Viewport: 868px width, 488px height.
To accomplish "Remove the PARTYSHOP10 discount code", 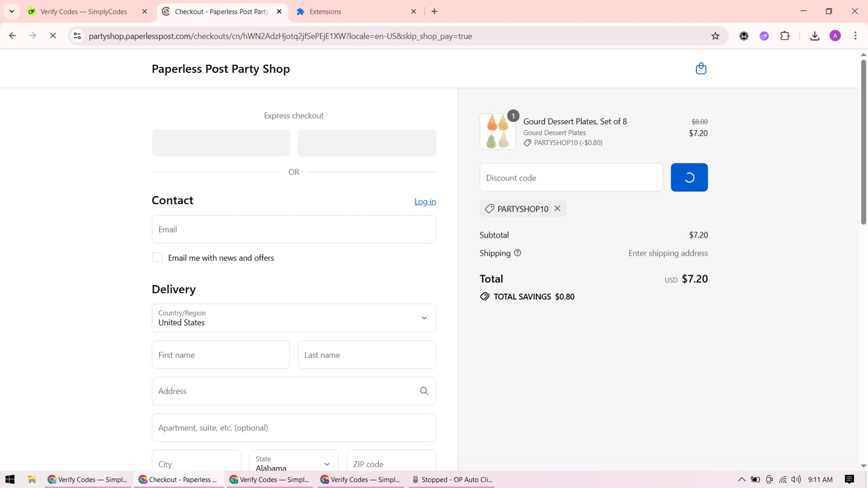I will [557, 209].
